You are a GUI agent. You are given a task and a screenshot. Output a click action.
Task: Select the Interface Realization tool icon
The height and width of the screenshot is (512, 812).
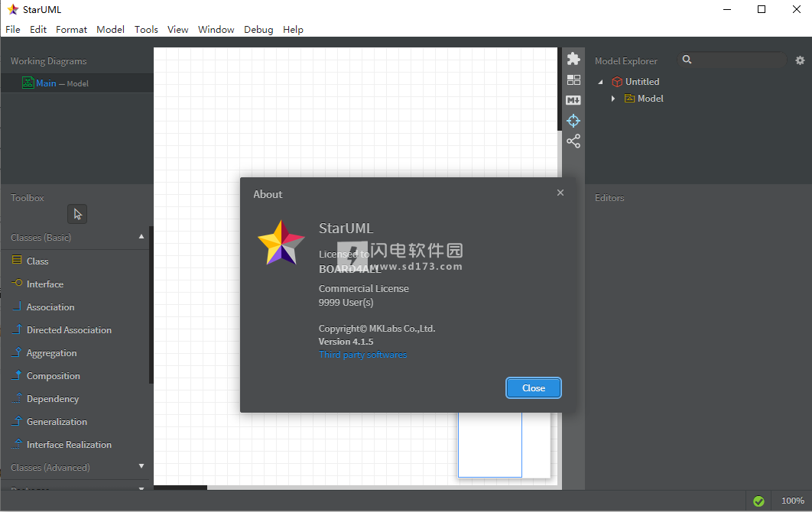point(17,444)
